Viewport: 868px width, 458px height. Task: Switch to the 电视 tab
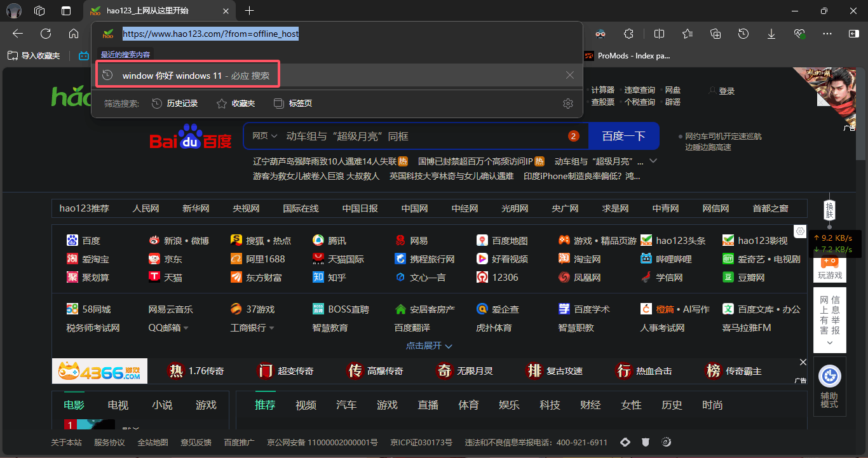[118, 405]
